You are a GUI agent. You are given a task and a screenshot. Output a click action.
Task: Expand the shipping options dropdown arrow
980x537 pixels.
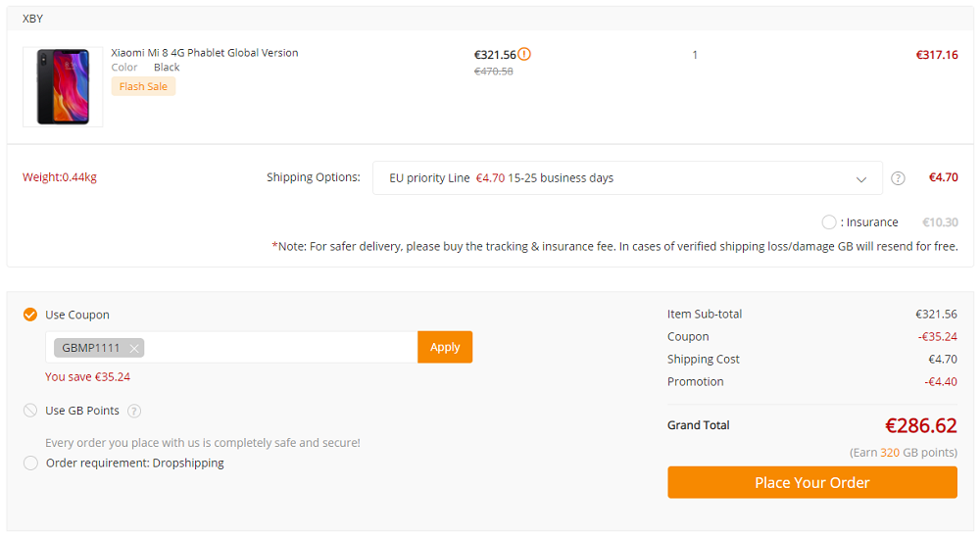pos(860,178)
